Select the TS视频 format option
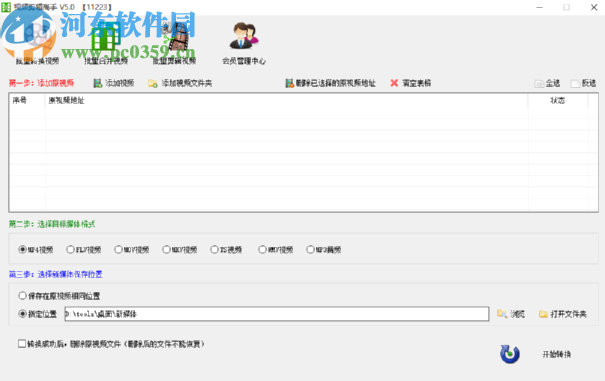Viewport: 605px width, 381px height. click(x=226, y=250)
